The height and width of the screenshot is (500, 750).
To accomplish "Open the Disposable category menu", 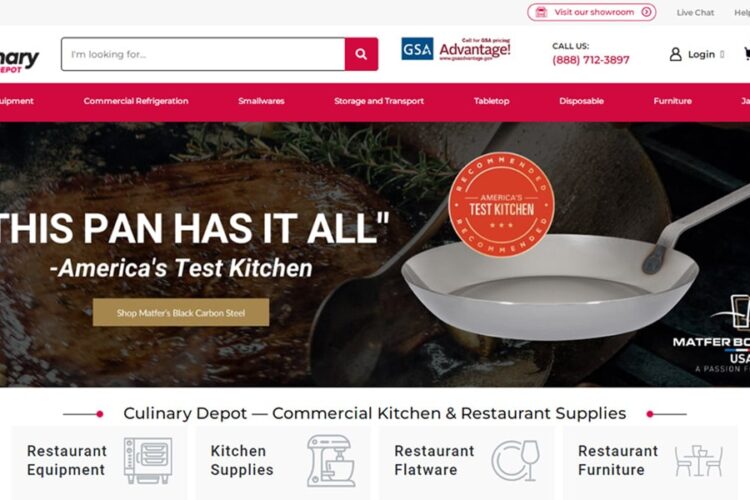I will [x=581, y=101].
